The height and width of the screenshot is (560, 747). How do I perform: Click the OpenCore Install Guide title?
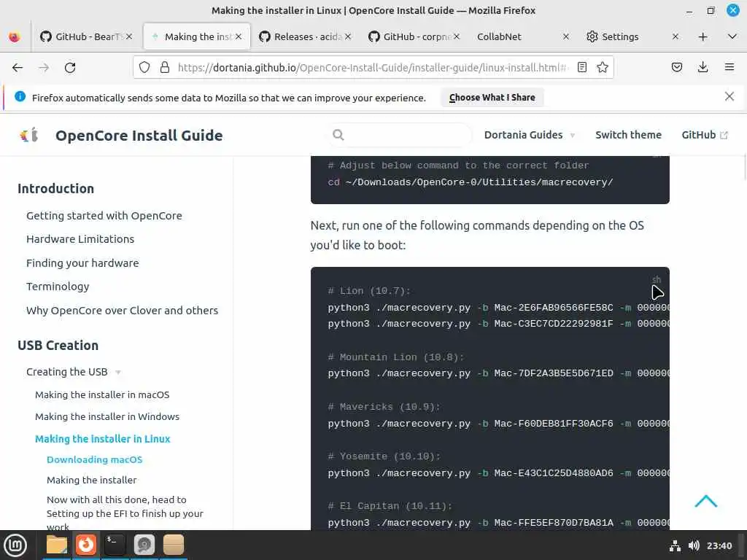[x=139, y=135]
